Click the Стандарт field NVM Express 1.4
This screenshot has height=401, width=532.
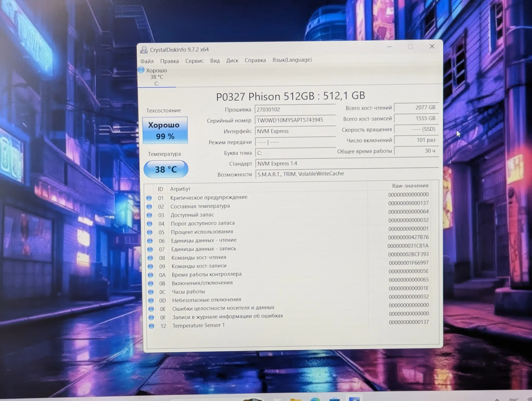pos(347,163)
